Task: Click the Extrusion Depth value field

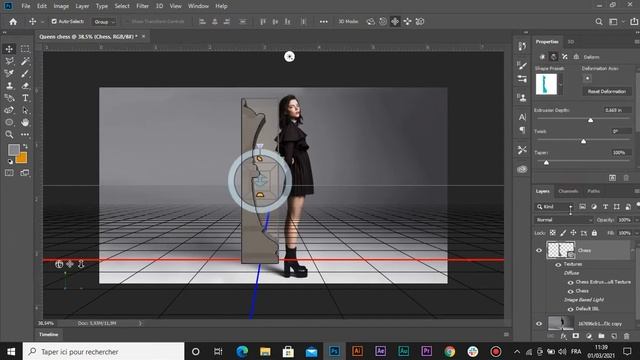Action: point(618,110)
